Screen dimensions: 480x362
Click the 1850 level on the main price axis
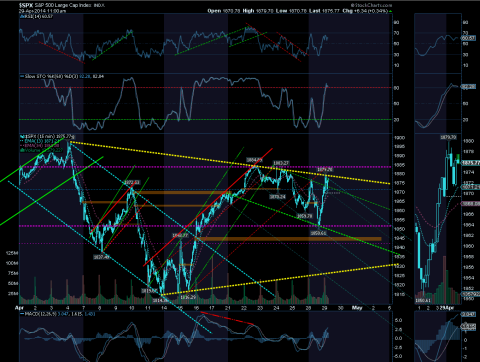click(x=399, y=229)
